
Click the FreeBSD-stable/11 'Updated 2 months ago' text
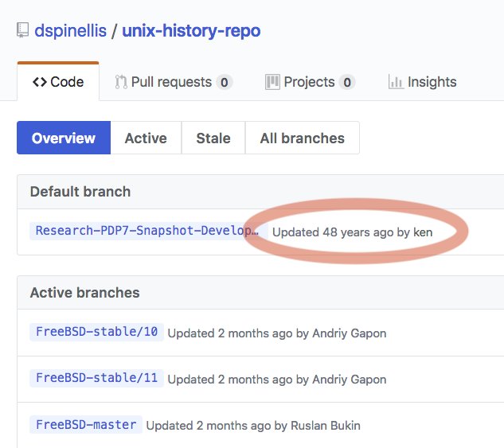click(x=230, y=380)
